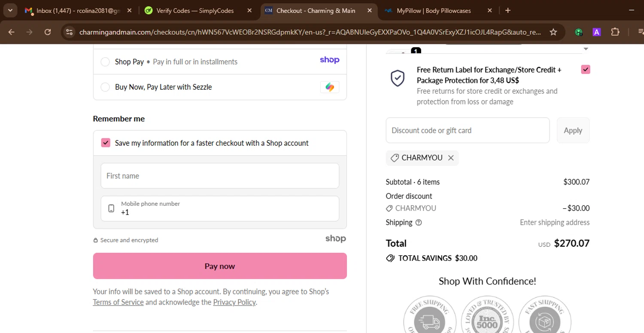Reload the checkout page

click(48, 32)
